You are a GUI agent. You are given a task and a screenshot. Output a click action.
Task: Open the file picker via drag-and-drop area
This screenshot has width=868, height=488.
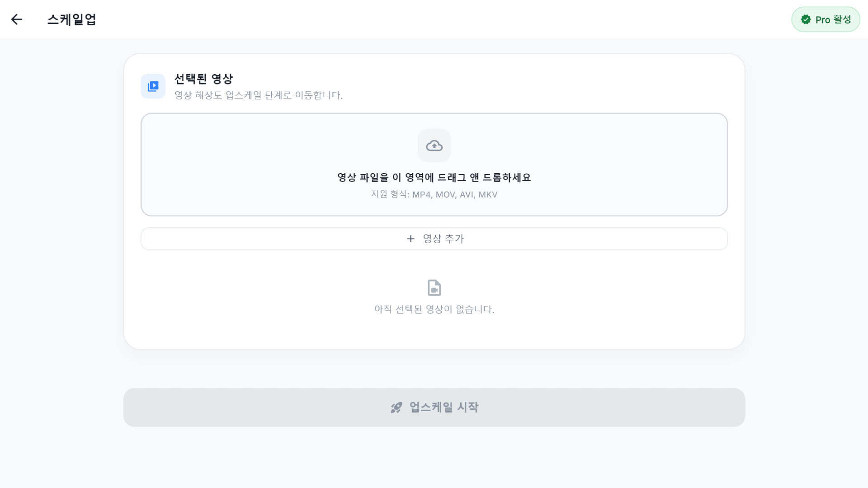pyautogui.click(x=434, y=164)
